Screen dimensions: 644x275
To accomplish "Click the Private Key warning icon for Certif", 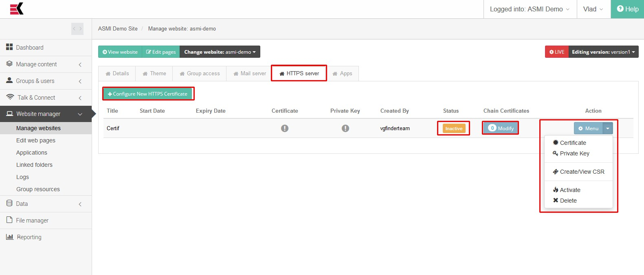I will tap(345, 128).
